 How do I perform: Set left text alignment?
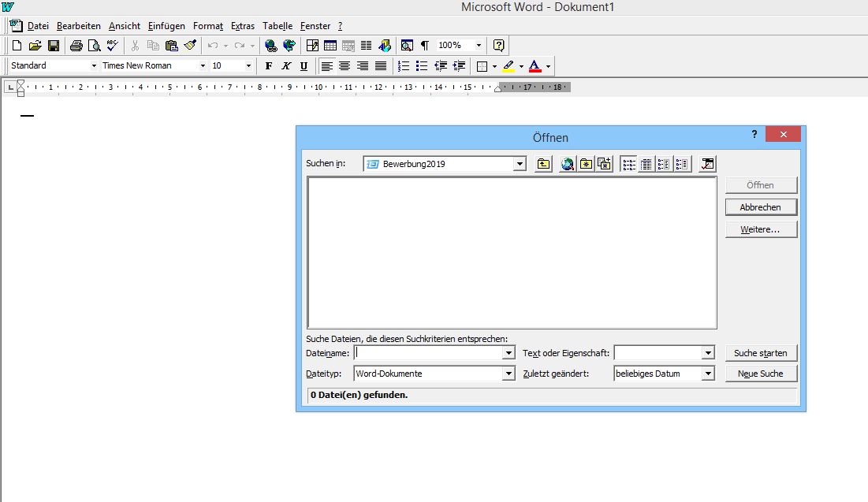pos(326,66)
